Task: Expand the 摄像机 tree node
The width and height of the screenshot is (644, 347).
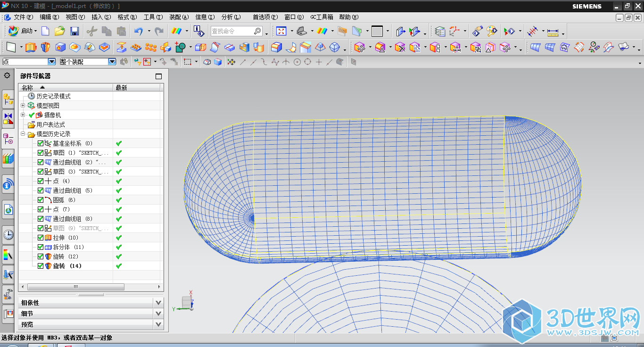Action: point(23,115)
